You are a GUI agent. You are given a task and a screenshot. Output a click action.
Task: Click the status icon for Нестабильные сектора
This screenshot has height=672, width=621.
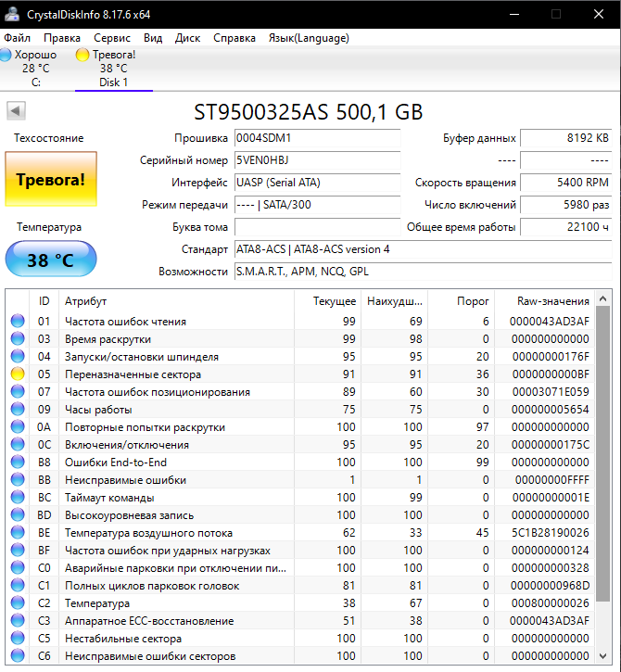coord(18,638)
